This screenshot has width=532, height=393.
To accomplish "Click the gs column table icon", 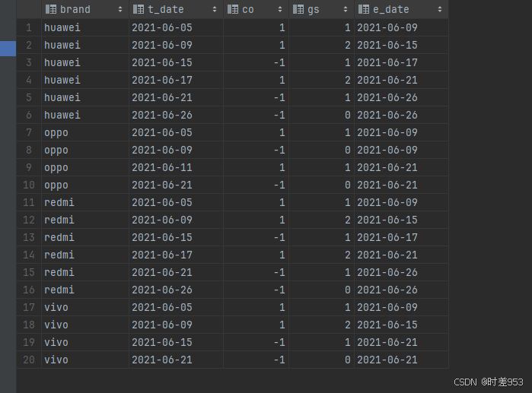I will tap(298, 9).
